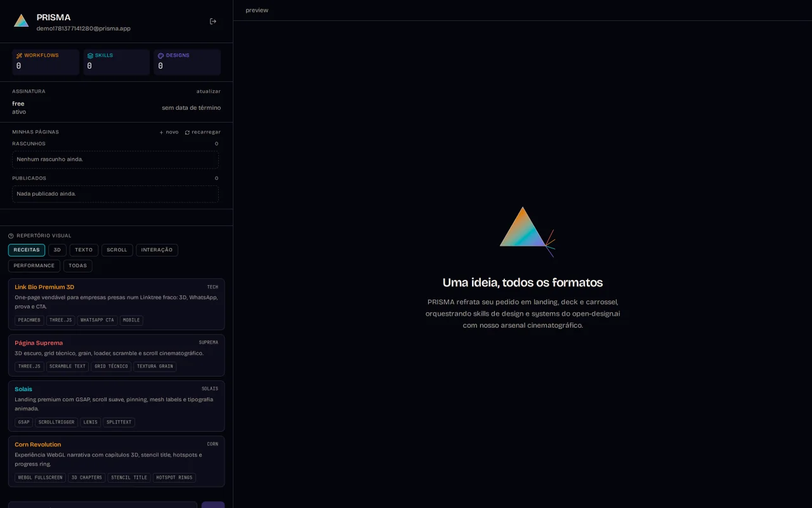Viewport: 812px width, 508px height.
Task: Select the Receitas filter tab
Action: (x=27, y=250)
